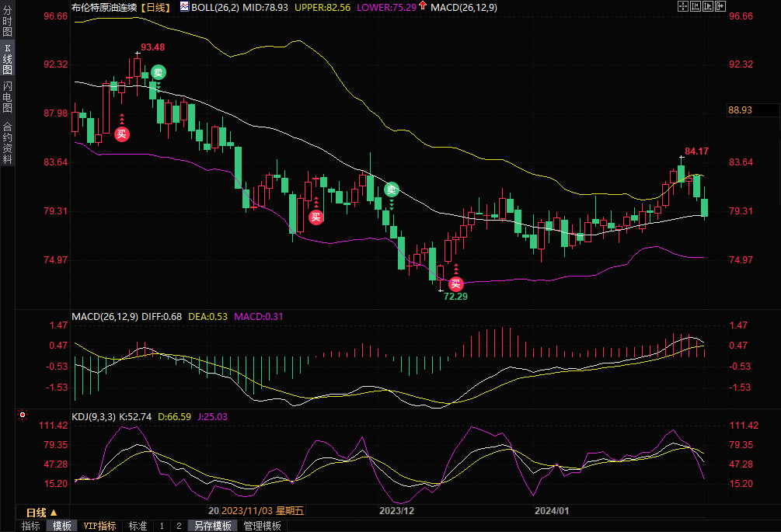Expand the 日线 period selector

[x=42, y=513]
